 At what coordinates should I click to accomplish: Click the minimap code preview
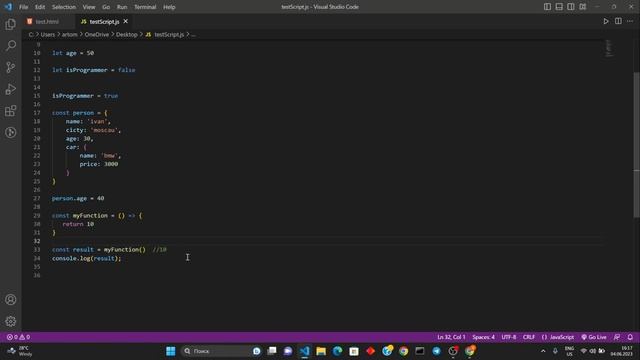[609, 48]
